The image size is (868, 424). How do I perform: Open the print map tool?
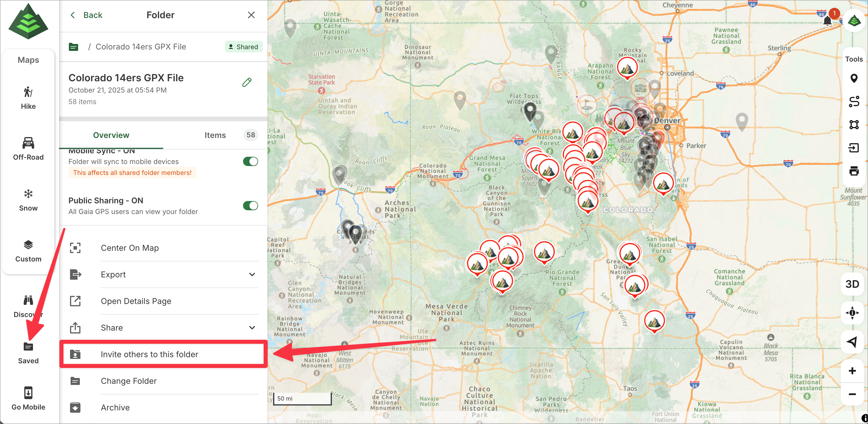tap(854, 171)
